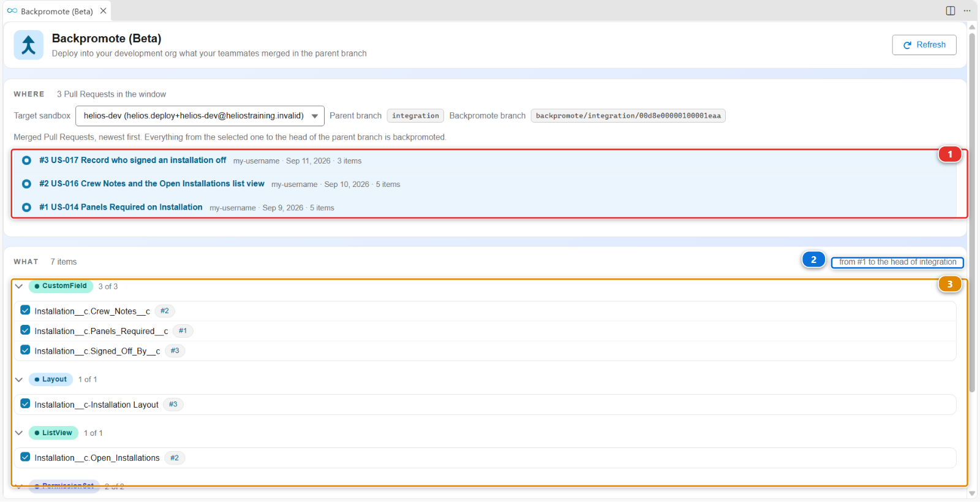Screen dimensions: 980x502
Task: Uncheck Installation__c.Panels_Required__c
Action: [25, 330]
